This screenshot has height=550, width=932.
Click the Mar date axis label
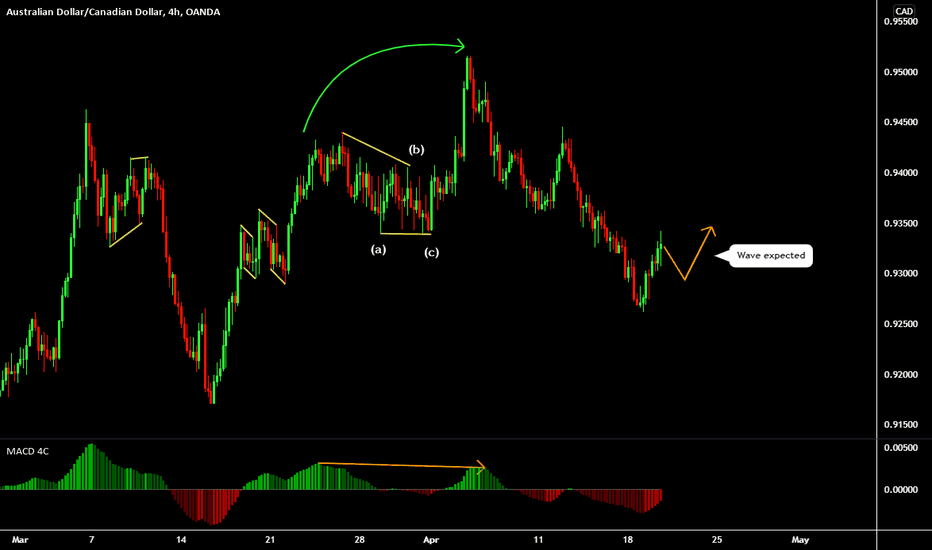click(20, 540)
